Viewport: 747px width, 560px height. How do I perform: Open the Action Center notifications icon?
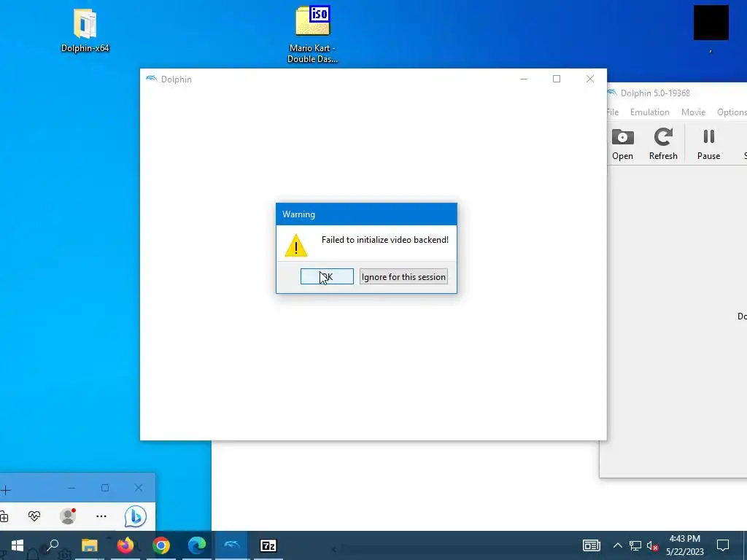pos(723,545)
